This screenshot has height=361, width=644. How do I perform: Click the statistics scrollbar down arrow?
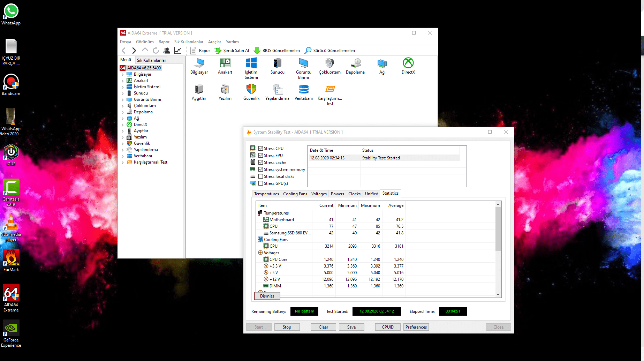pos(498,294)
